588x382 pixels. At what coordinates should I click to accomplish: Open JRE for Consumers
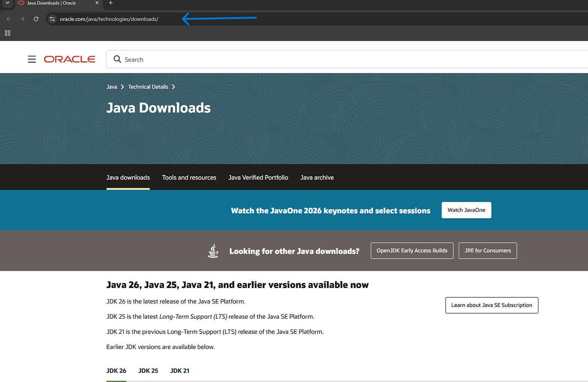coord(488,251)
